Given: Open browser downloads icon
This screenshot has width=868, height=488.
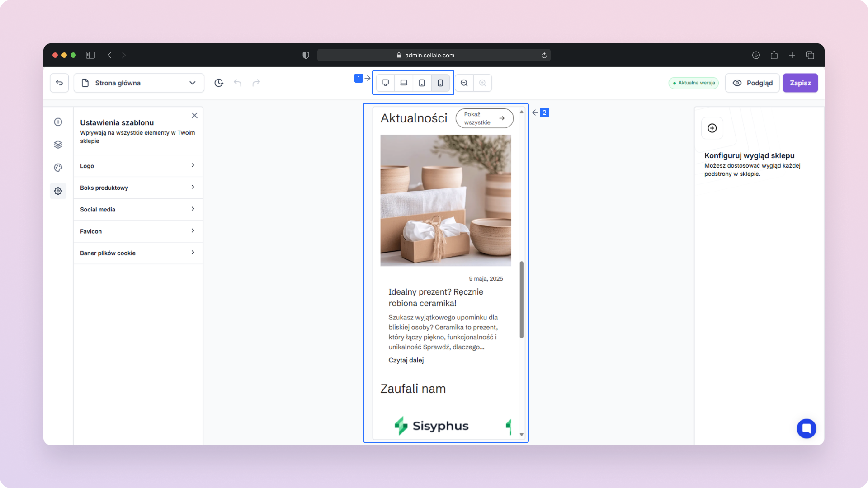Looking at the screenshot, I should pyautogui.click(x=756, y=55).
